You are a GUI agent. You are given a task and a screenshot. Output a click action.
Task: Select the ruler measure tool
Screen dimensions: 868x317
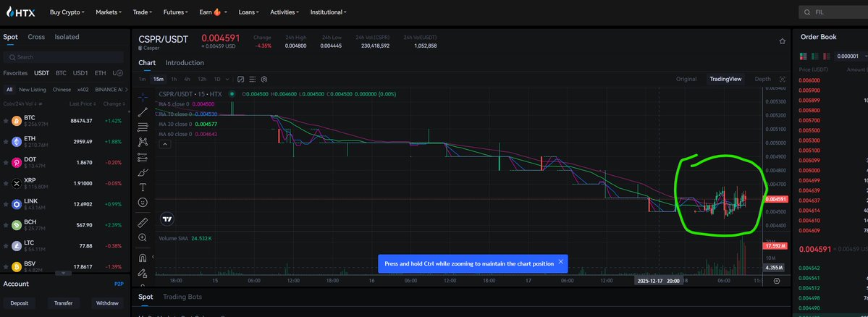point(143,222)
